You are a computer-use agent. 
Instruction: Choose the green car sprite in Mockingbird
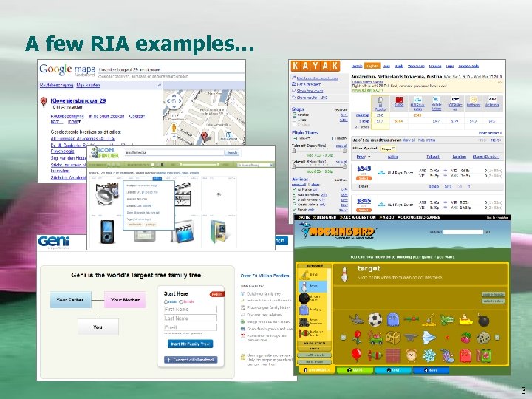375,338
